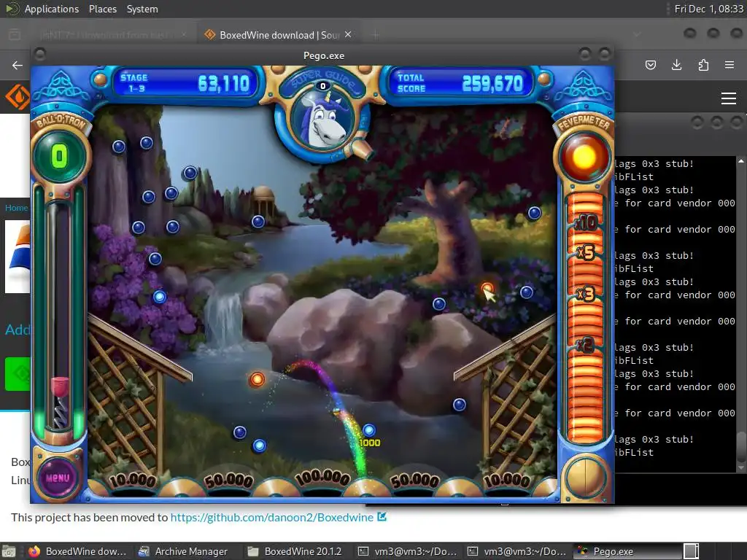Click the show desktop icon in taskbar
The image size is (747, 560).
[9, 551]
